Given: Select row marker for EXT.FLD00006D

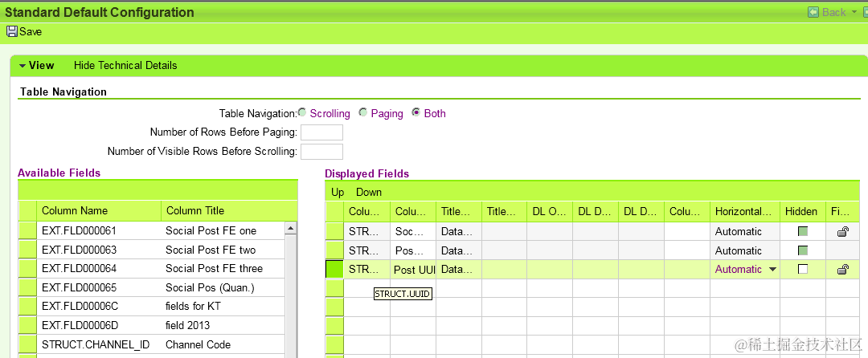Looking at the screenshot, I should pos(27,325).
